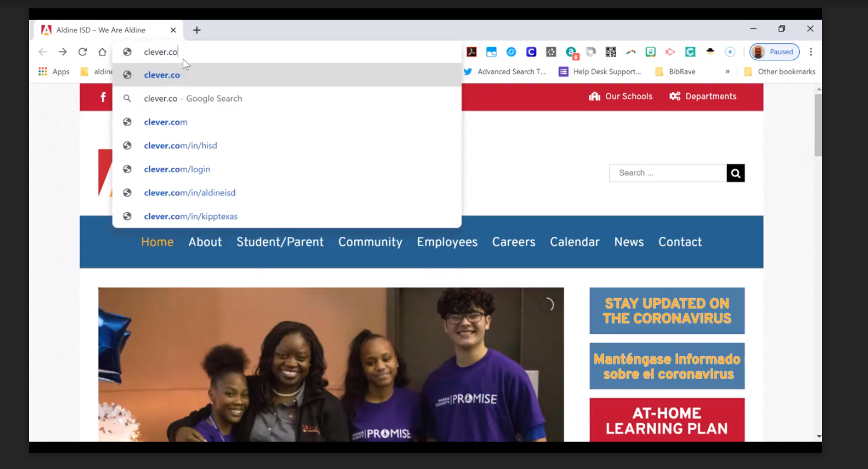Select the clever.com/in/kipptexas suggestion
868x469 pixels.
click(287, 216)
